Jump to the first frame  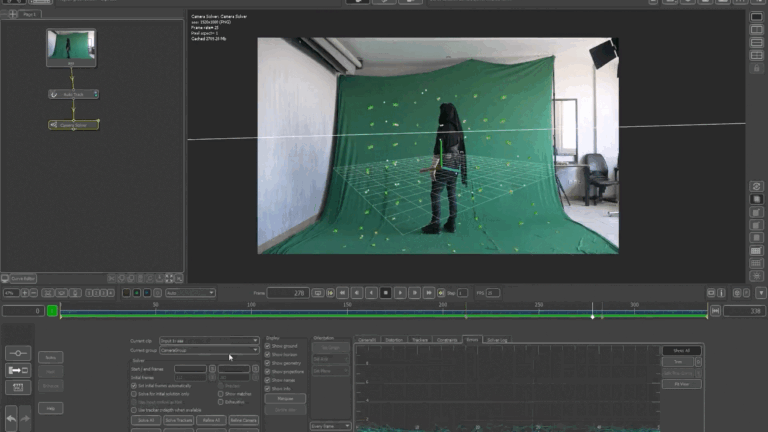tap(342, 293)
